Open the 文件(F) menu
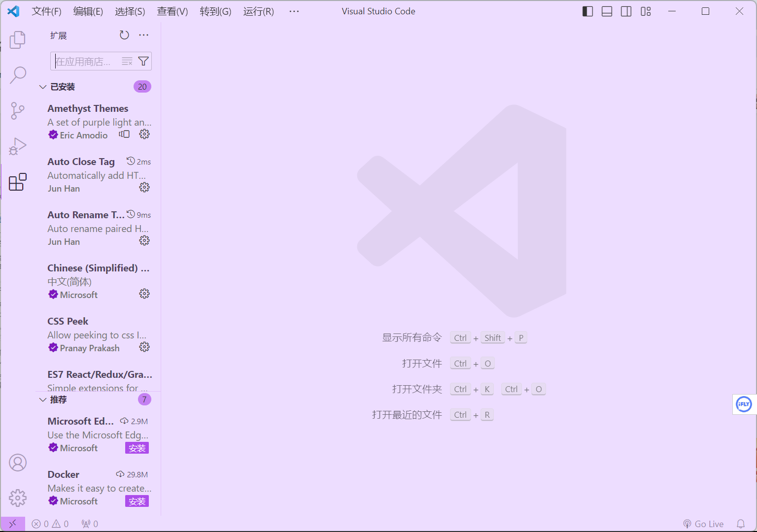 [47, 11]
